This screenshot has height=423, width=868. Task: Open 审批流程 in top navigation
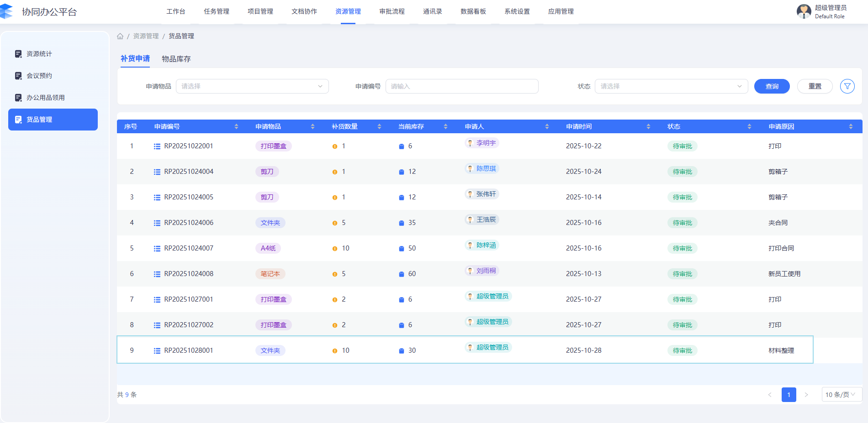point(392,11)
